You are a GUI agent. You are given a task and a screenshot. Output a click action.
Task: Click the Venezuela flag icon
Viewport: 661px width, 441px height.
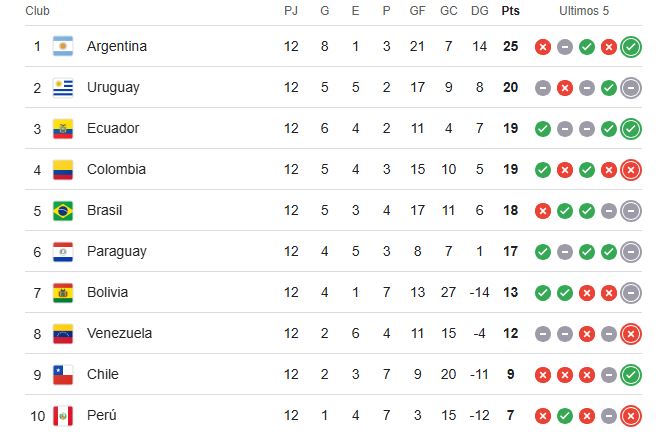pos(63,333)
